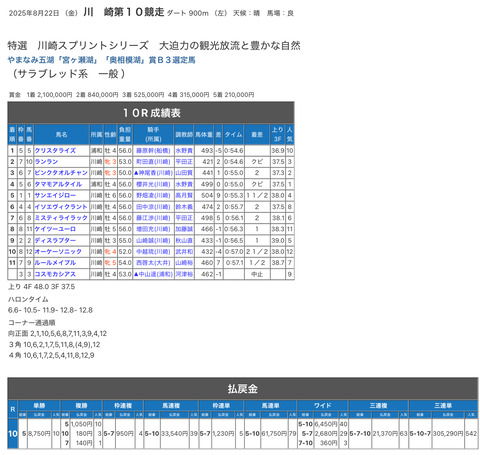The height and width of the screenshot is (455, 480).
Task: Open horse クリスタライズ's profile link
Action: click(x=55, y=151)
